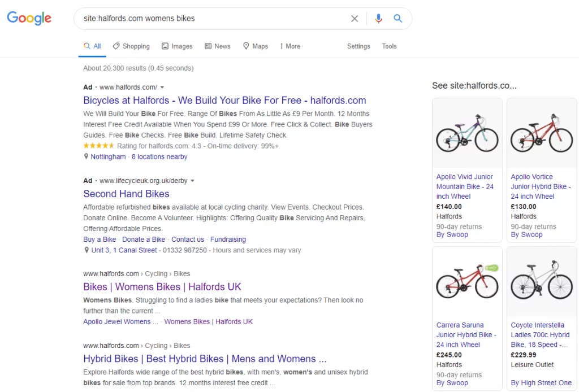Viewport: 579px width, 392px height.
Task: Expand the halfords.com ad info arrow
Action: (162, 87)
